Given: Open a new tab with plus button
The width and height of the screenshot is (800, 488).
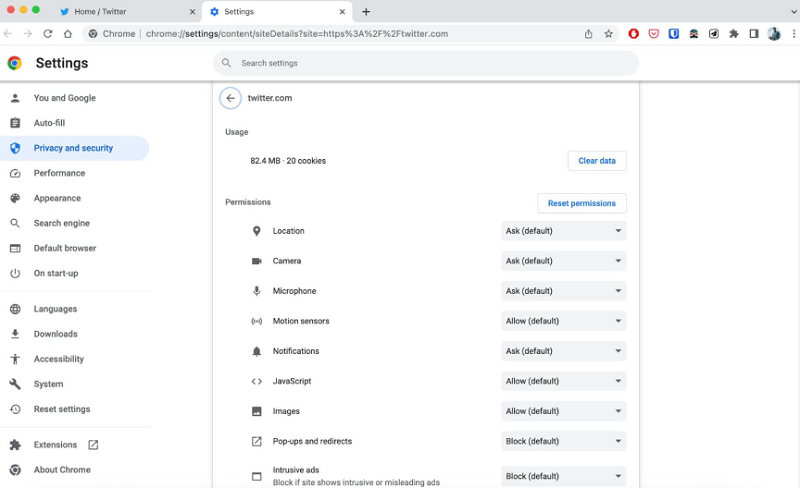Looking at the screenshot, I should pos(366,11).
